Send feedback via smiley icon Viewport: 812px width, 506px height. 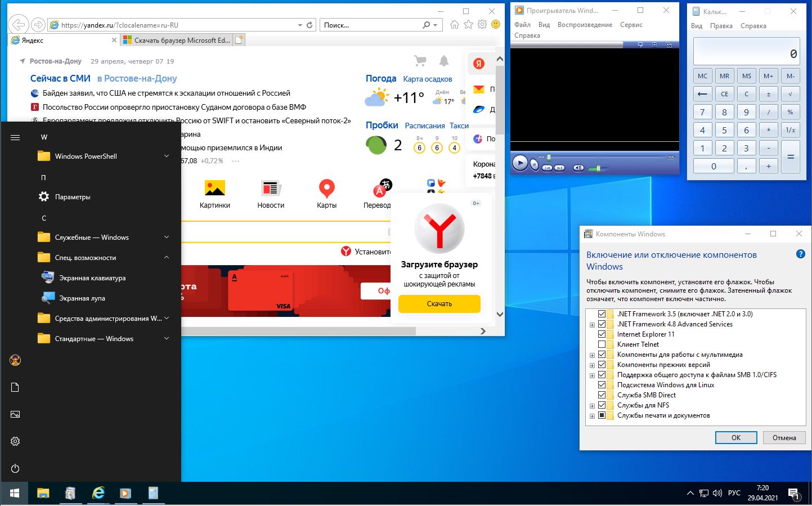coord(496,24)
